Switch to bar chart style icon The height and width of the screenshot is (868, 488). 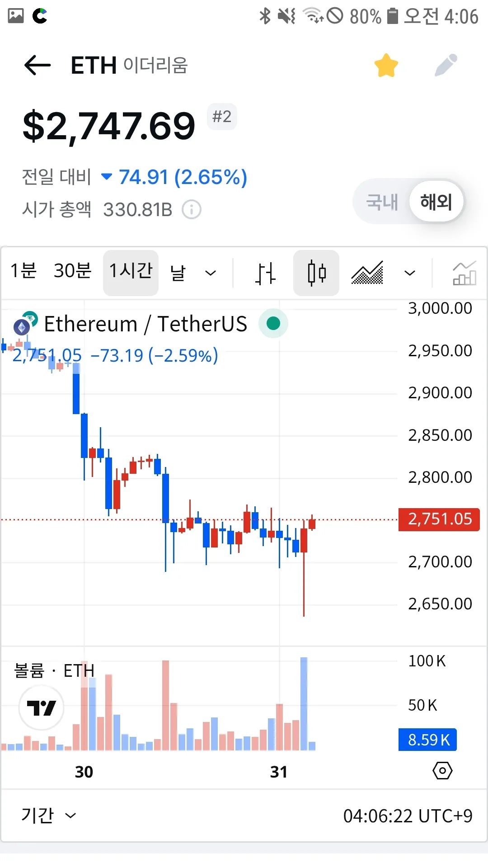click(265, 273)
